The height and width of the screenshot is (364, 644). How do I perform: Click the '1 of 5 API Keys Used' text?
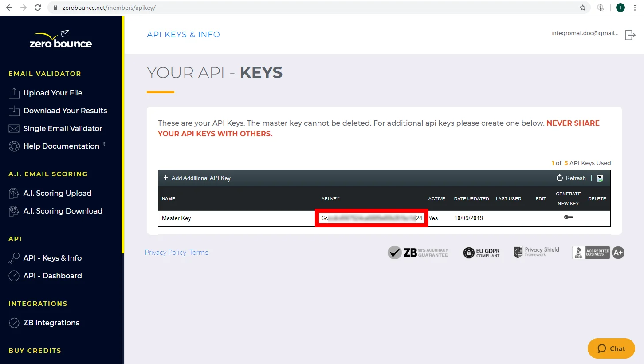click(581, 163)
